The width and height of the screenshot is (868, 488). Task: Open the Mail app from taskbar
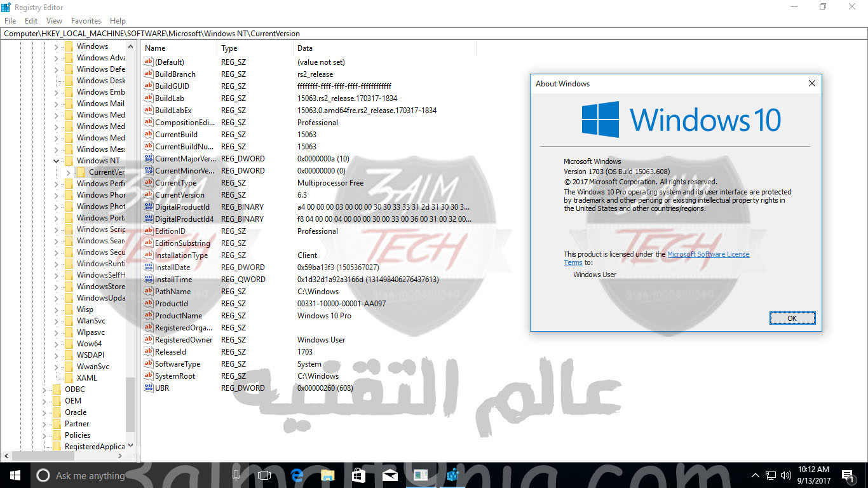(x=390, y=475)
